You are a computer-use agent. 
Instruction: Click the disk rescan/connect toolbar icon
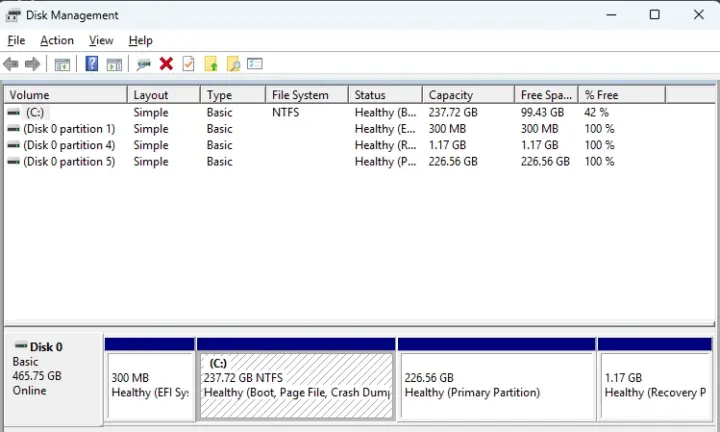tap(143, 64)
